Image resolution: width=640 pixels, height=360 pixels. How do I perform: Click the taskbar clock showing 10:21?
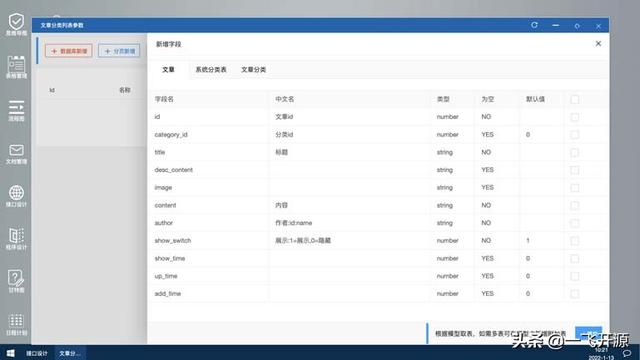point(601,350)
